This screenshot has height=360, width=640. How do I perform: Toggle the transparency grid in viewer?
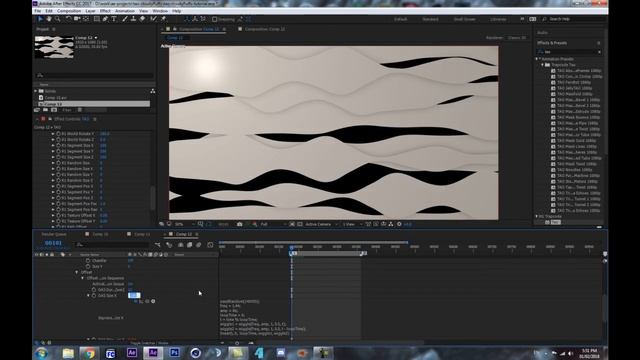[300, 224]
